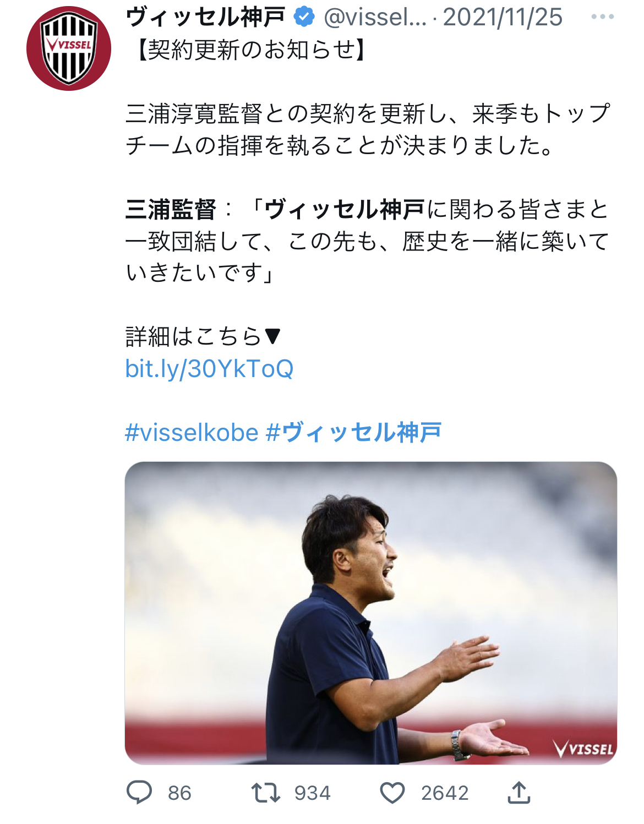The height and width of the screenshot is (824, 644).
Task: Click the 2642 like count
Action: pyautogui.click(x=445, y=793)
